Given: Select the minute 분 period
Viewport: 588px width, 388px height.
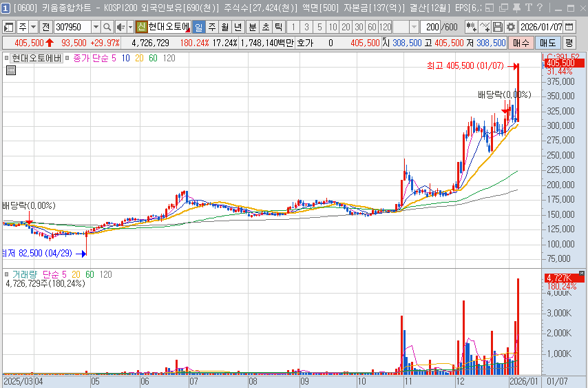Looking at the screenshot, I should [253, 27].
